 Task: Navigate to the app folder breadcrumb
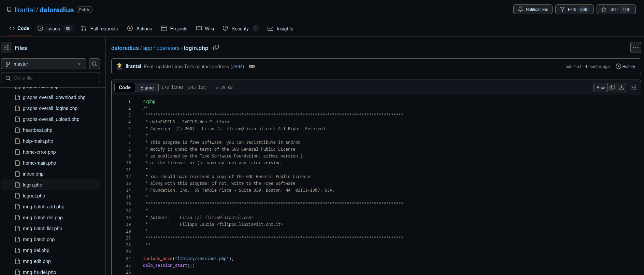click(x=148, y=48)
